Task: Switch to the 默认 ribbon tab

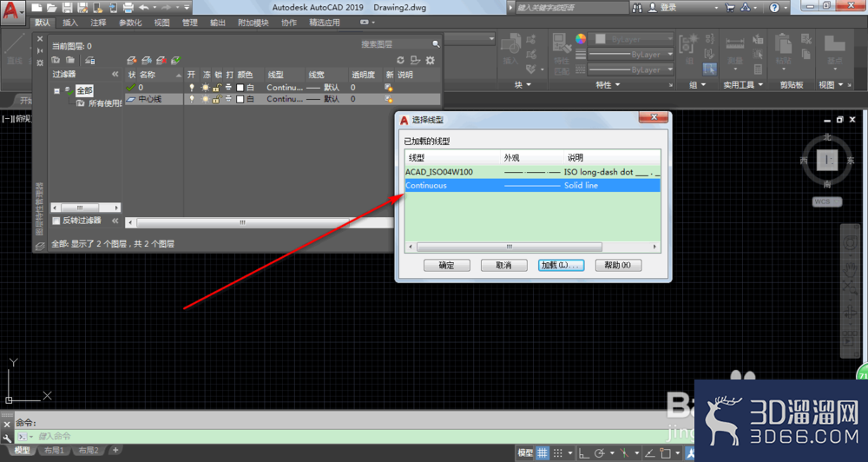Action: tap(42, 23)
